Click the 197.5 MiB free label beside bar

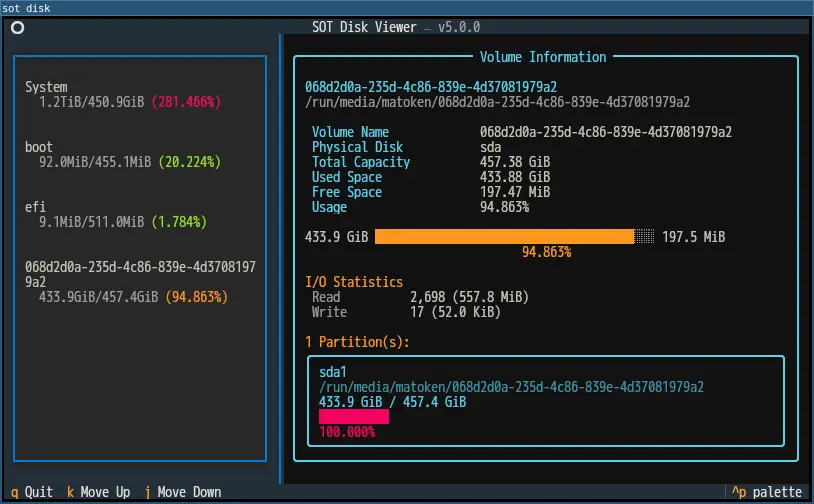click(694, 237)
